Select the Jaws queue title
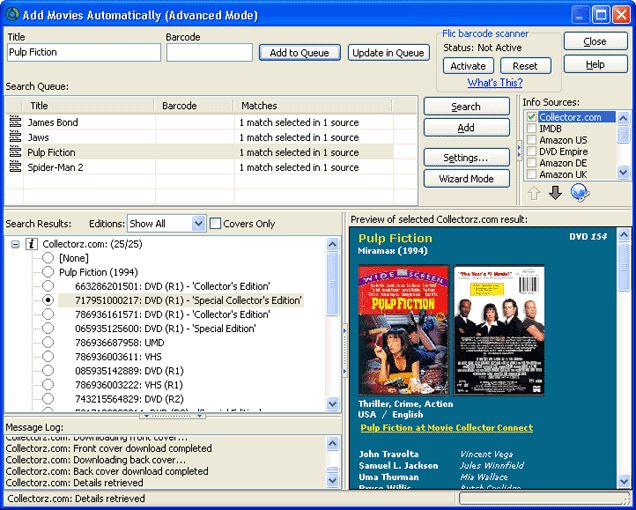 (38, 138)
